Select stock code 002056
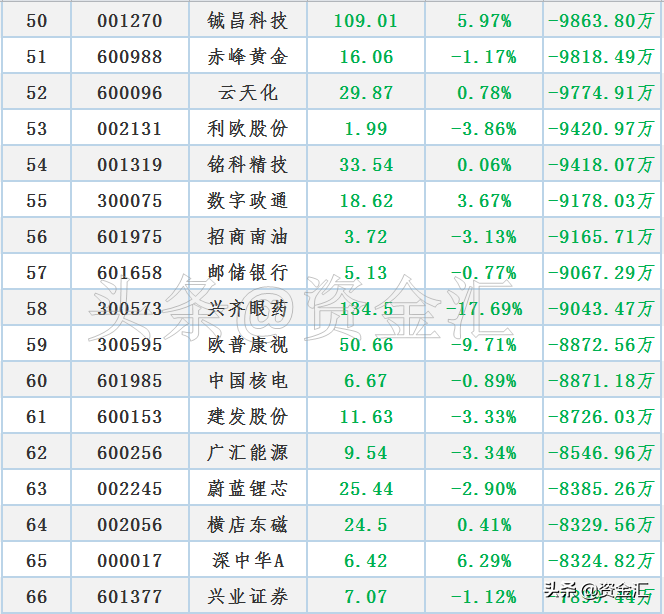This screenshot has height=614, width=664. coord(130,525)
